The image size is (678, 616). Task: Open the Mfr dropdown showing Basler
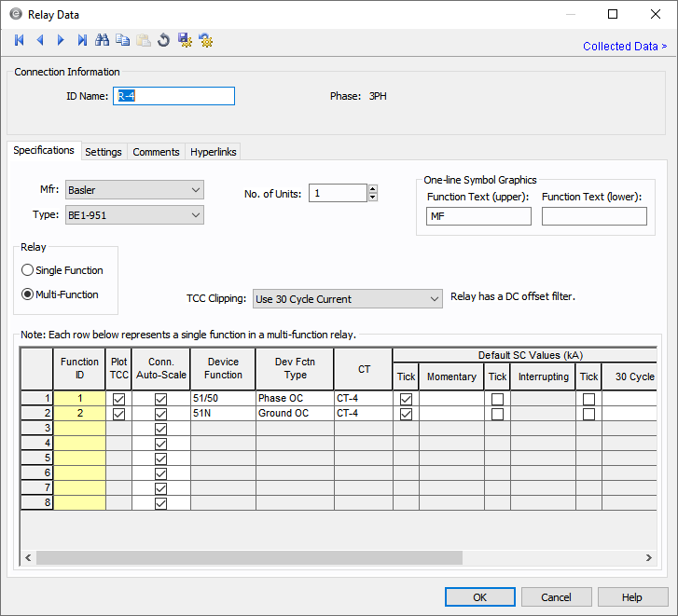[133, 190]
